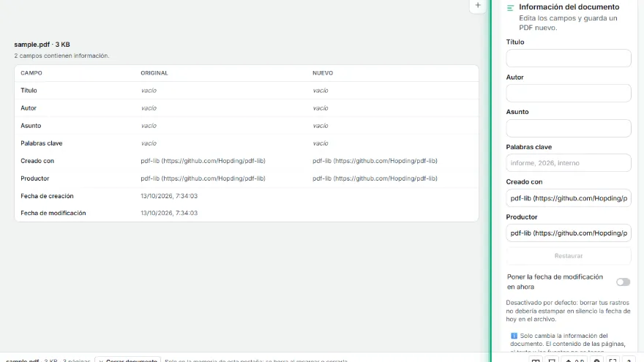The width and height of the screenshot is (644, 362).
Task: Select the Fecha de modificación row label
Action: coord(53,213)
